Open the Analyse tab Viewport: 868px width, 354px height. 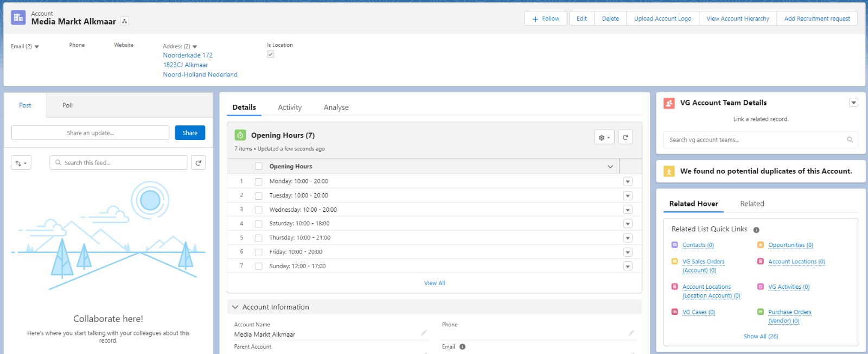point(336,108)
